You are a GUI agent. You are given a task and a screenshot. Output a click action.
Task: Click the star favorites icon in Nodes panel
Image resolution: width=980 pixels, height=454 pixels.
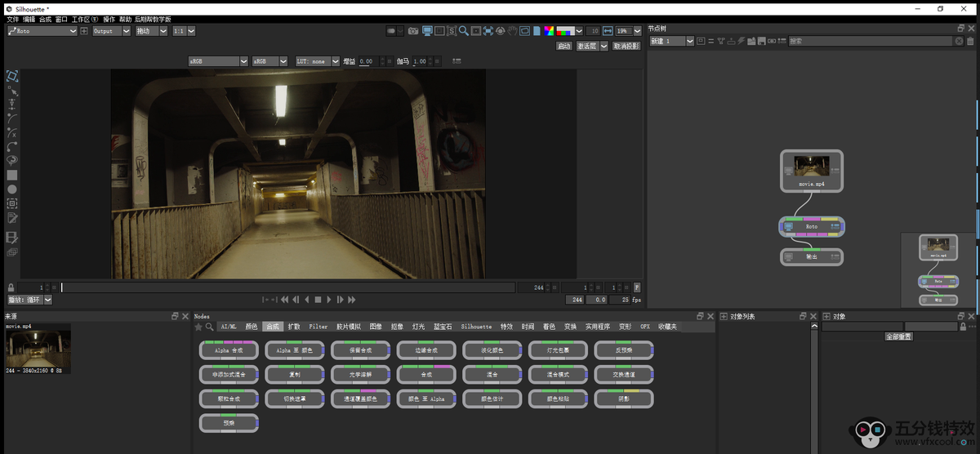click(198, 327)
